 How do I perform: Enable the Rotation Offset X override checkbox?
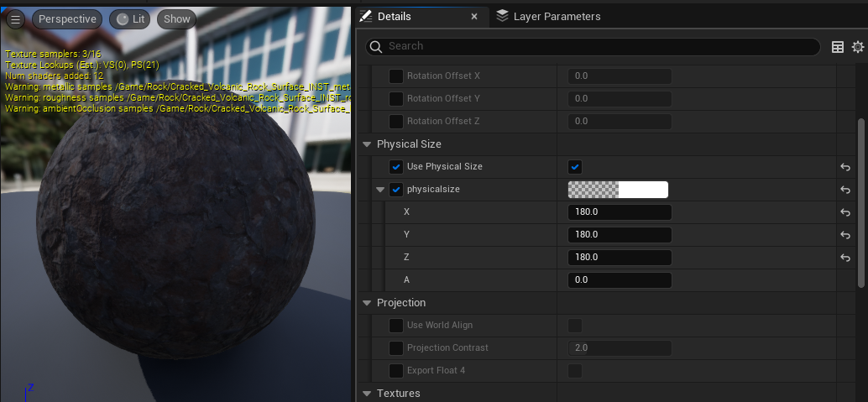(x=395, y=76)
